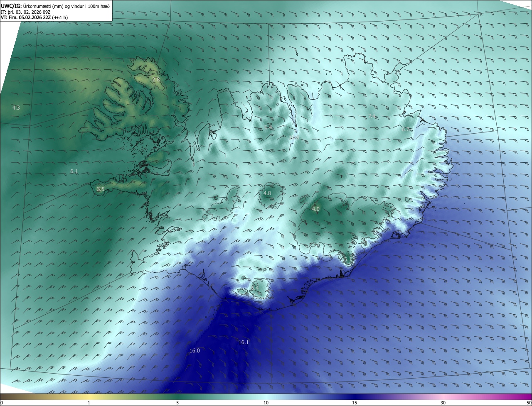Click the 2.8 value label on Westfjords
Viewport: 532px width, 406px height.
(x=156, y=79)
